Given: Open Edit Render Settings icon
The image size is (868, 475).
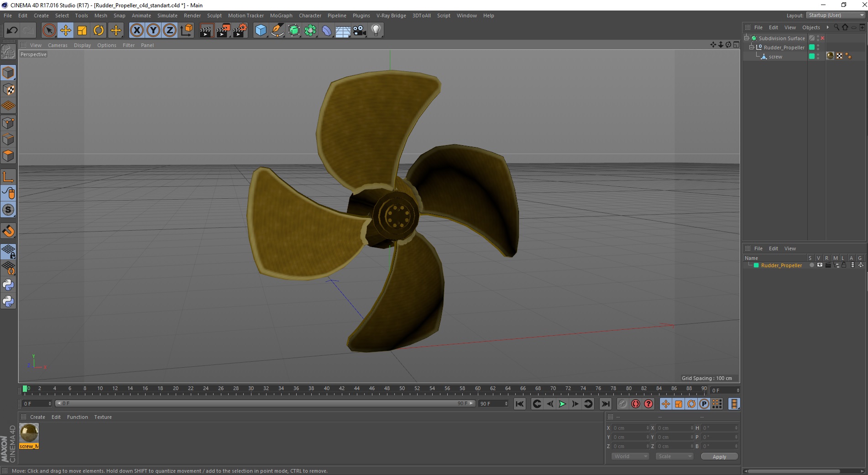Looking at the screenshot, I should (x=240, y=31).
